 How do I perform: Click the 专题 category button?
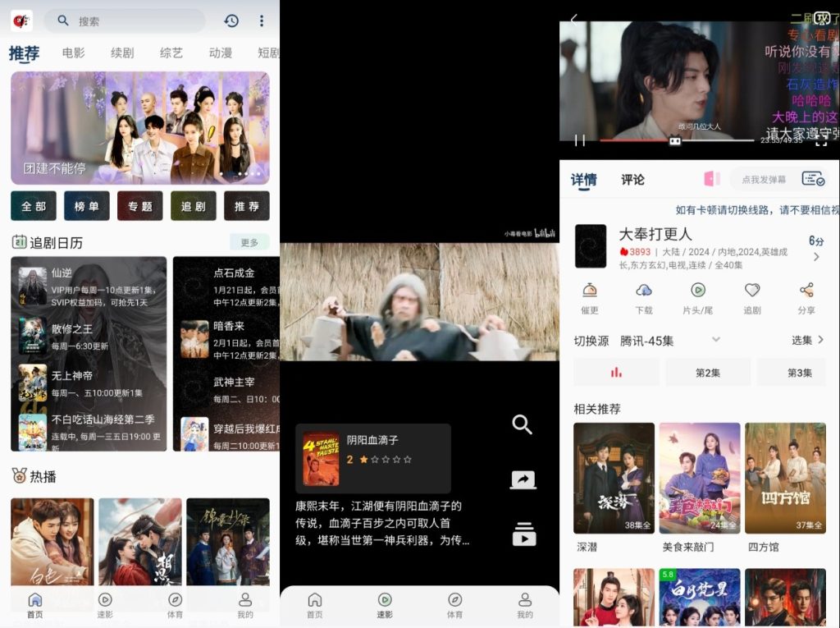pyautogui.click(x=139, y=206)
